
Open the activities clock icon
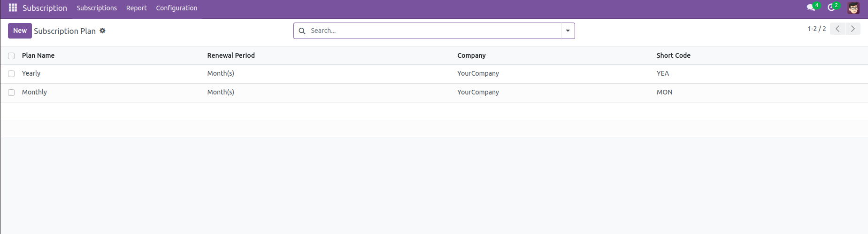coord(831,8)
